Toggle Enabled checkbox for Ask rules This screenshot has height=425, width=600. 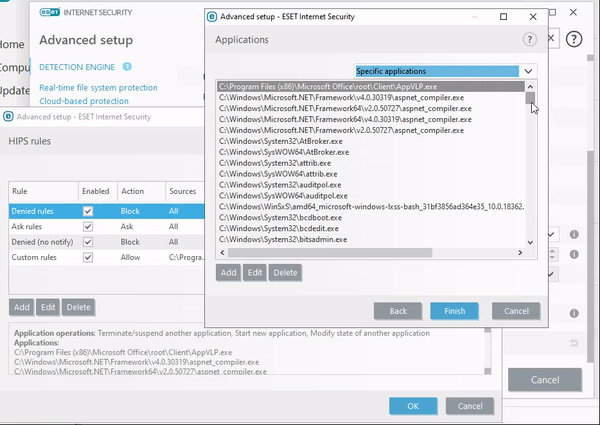pyautogui.click(x=88, y=226)
